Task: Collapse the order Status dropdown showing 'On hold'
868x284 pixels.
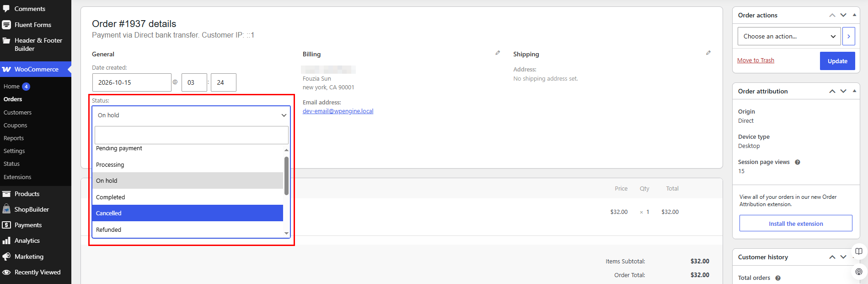Action: click(191, 115)
